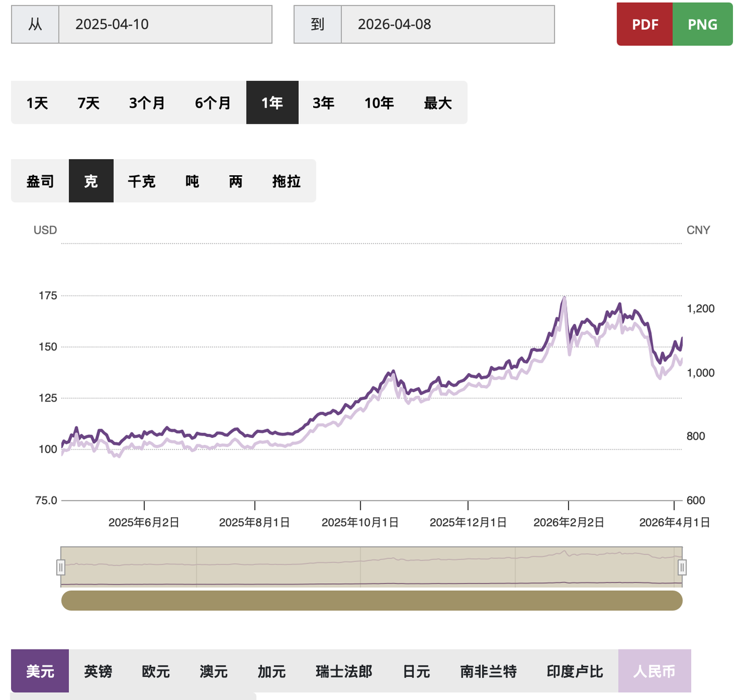Click left range handle on navigator
The height and width of the screenshot is (700, 741).
61,568
